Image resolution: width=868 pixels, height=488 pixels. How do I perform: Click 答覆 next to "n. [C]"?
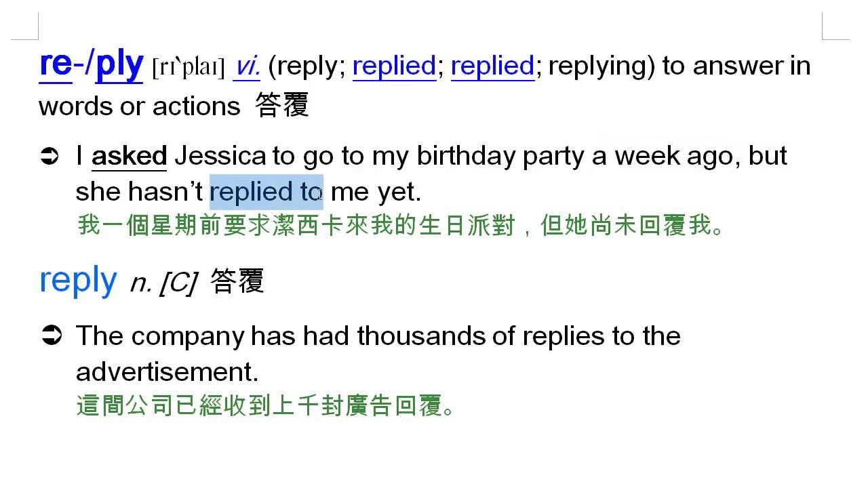tap(237, 282)
